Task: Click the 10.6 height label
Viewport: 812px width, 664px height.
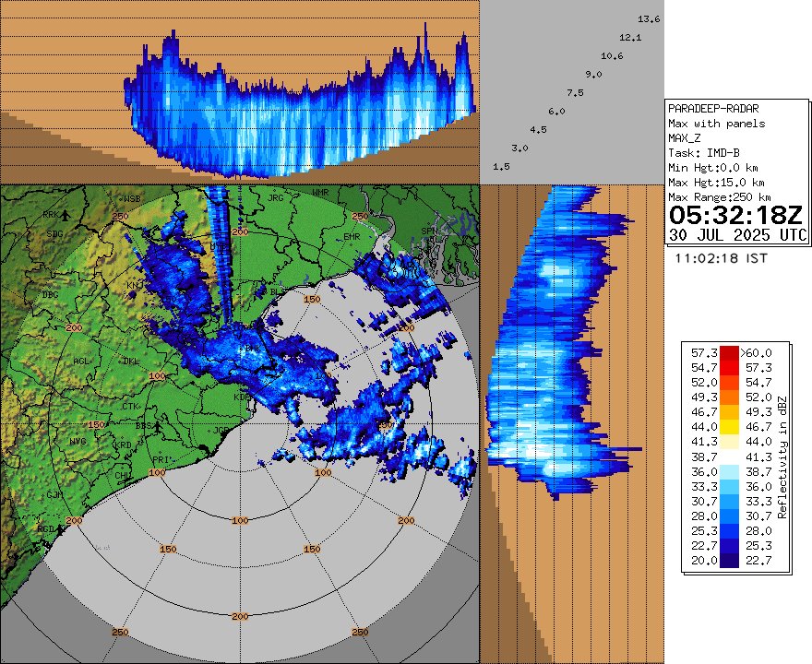Action: 612,56
